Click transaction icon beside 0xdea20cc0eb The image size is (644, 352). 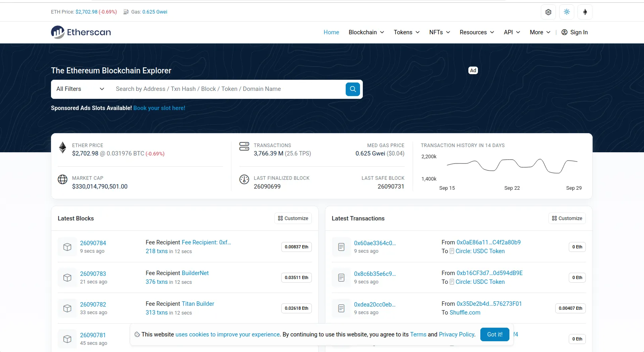pos(341,308)
